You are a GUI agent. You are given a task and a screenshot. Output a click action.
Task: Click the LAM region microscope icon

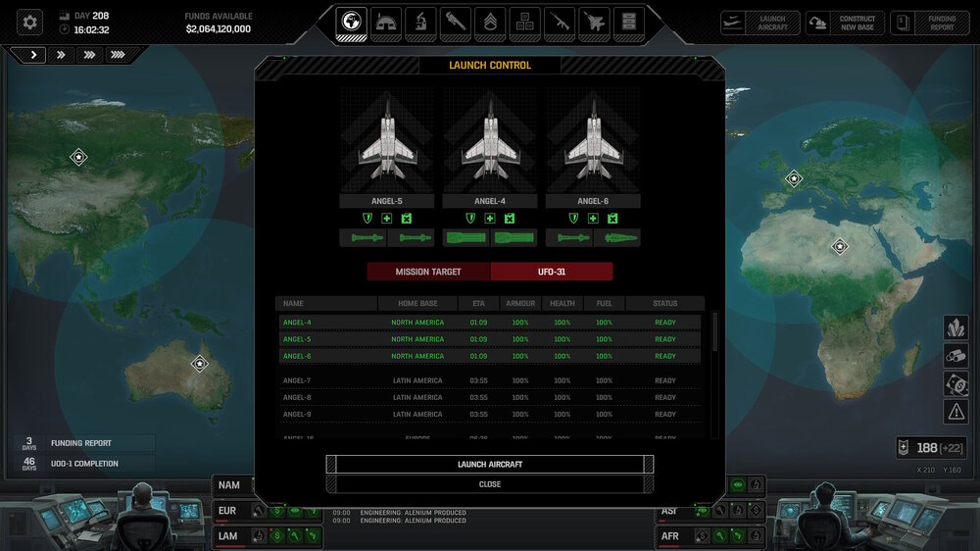pos(259,536)
